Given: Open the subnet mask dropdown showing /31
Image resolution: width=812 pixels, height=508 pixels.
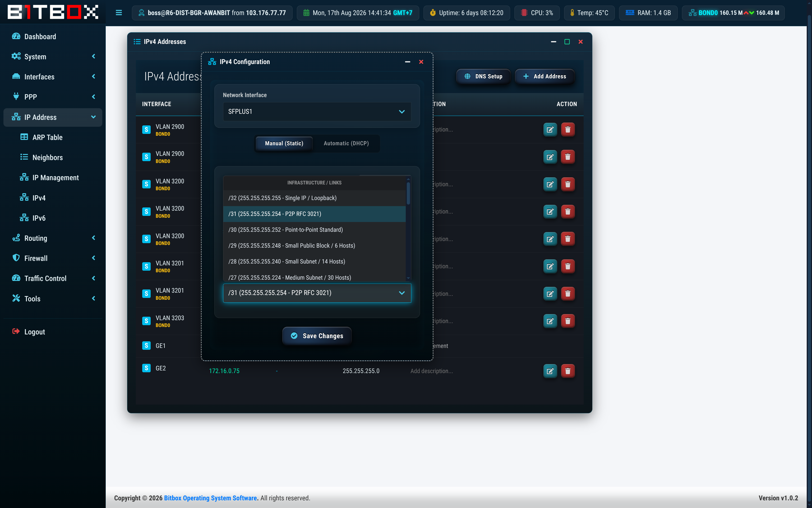Looking at the screenshot, I should (x=317, y=293).
